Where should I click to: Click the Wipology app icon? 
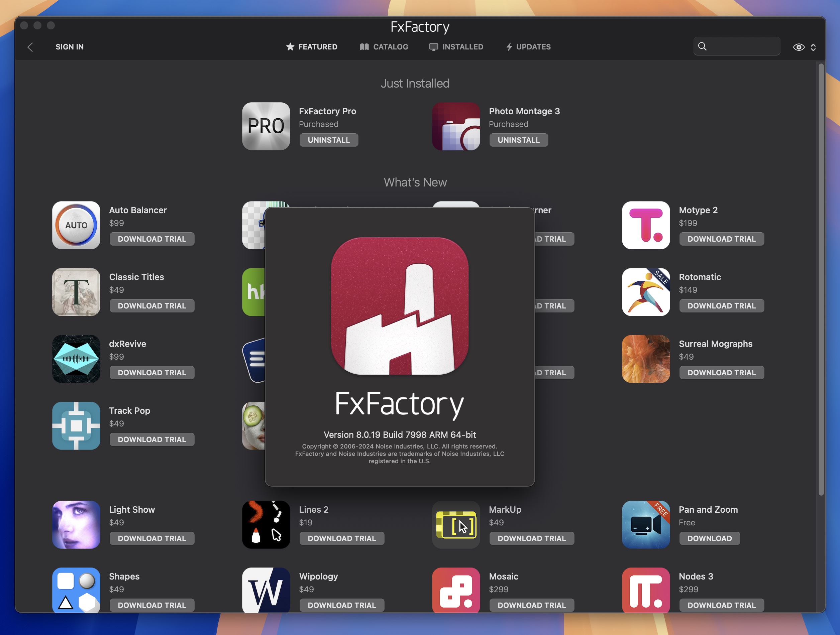point(266,590)
